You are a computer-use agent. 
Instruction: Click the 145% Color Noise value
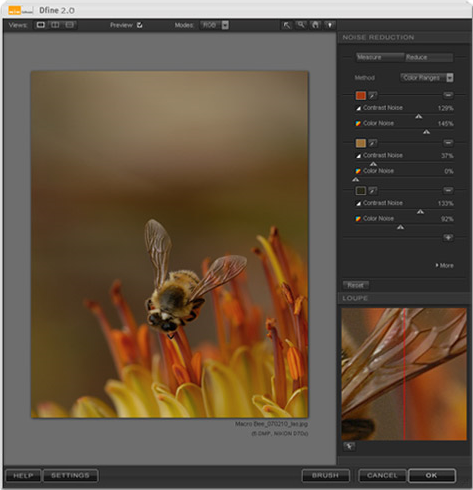click(445, 124)
